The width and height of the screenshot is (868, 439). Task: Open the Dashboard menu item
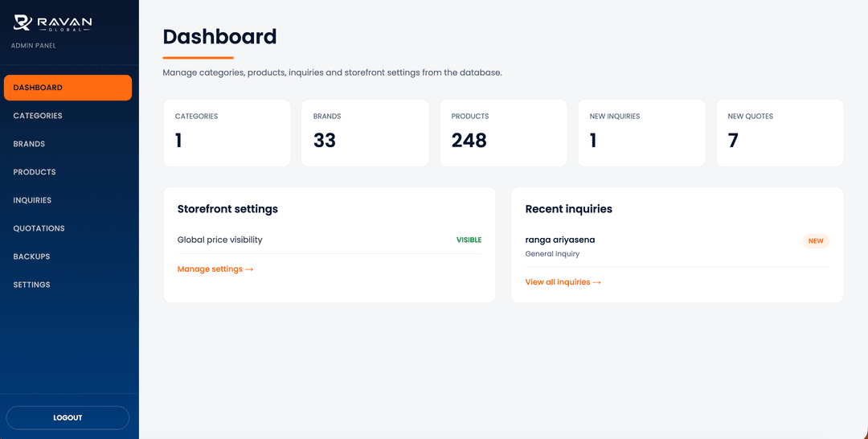pos(68,88)
